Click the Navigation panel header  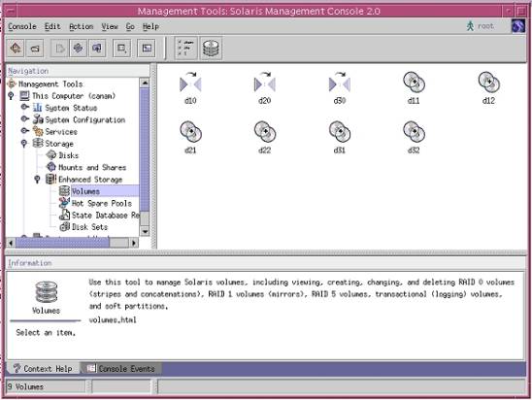click(x=78, y=71)
